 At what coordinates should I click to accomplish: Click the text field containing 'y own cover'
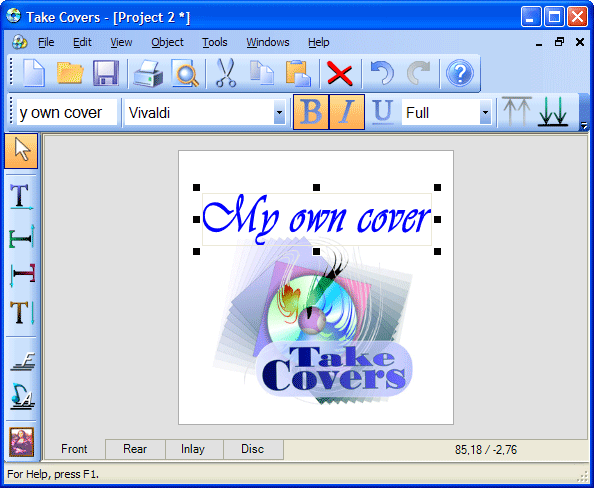click(x=67, y=113)
